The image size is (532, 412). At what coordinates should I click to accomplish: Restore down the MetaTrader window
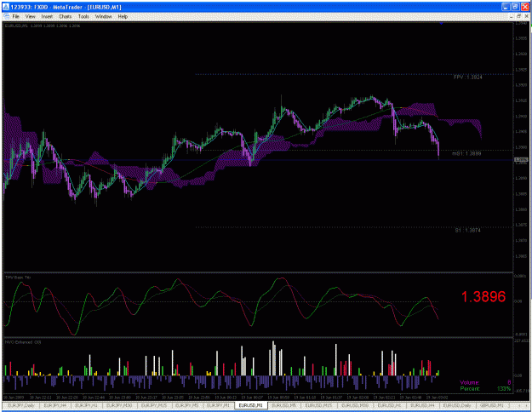(515, 7)
